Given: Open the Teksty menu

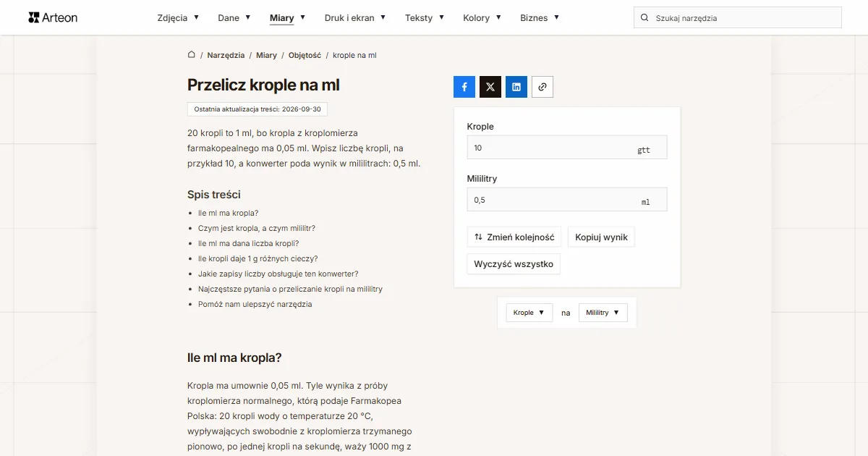Looking at the screenshot, I should pyautogui.click(x=425, y=18).
